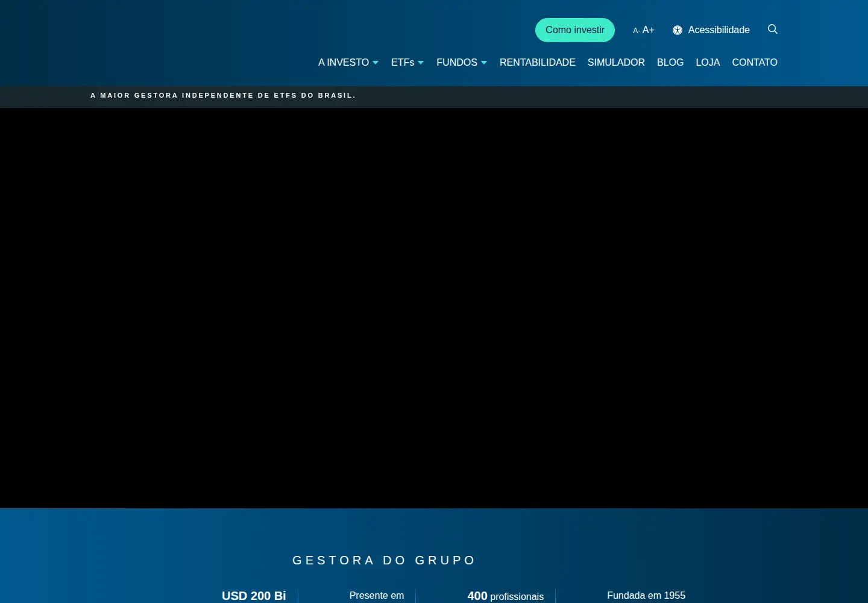Viewport: 868px width, 603px height.
Task: Click the USD 200 Bi statistic
Action: tap(254, 596)
